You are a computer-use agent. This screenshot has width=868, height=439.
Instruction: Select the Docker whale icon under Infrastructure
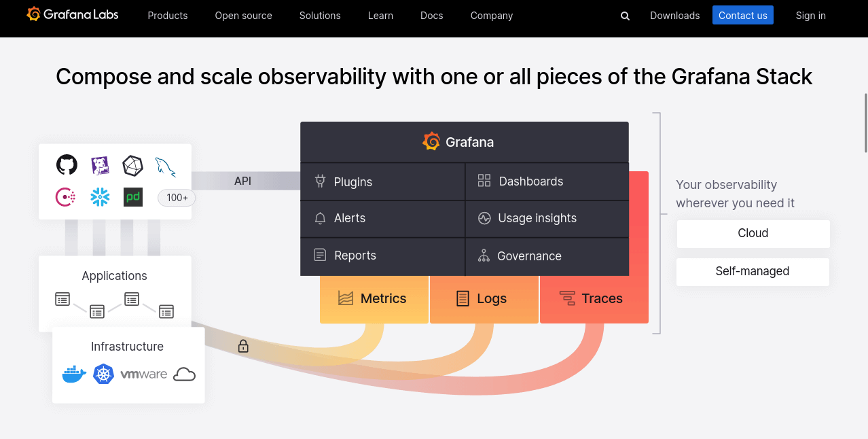tap(73, 374)
